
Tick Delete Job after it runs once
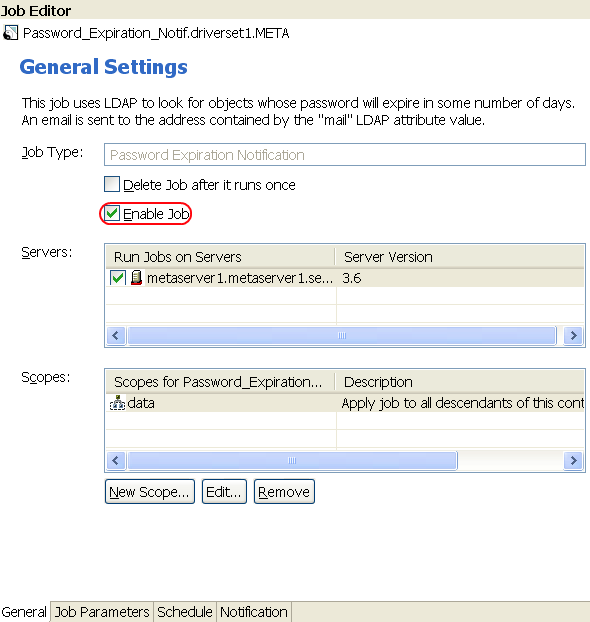(112, 184)
